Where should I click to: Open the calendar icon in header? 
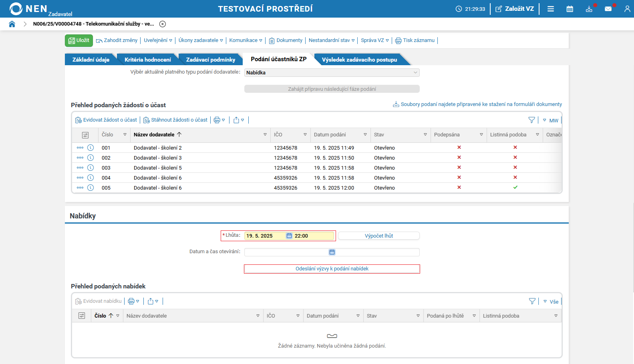coord(570,9)
